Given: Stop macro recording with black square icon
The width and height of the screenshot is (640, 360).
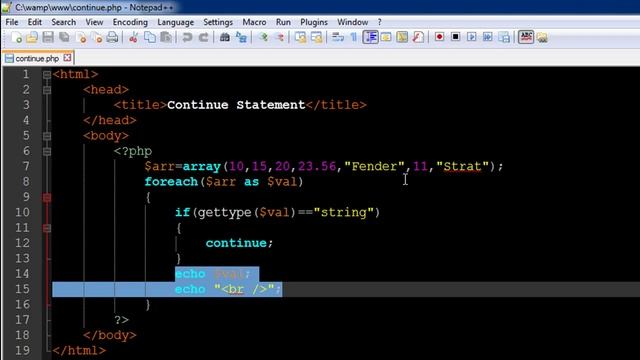Looking at the screenshot, I should tap(456, 37).
